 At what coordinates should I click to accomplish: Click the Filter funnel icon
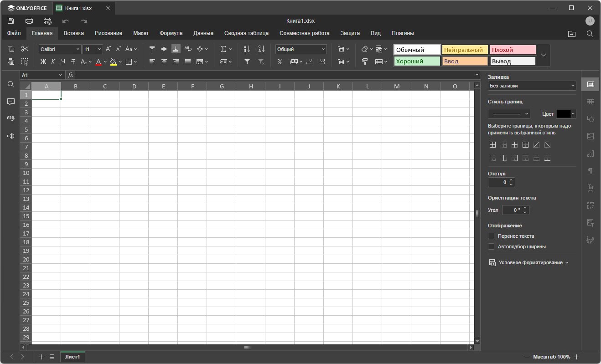[x=247, y=62]
